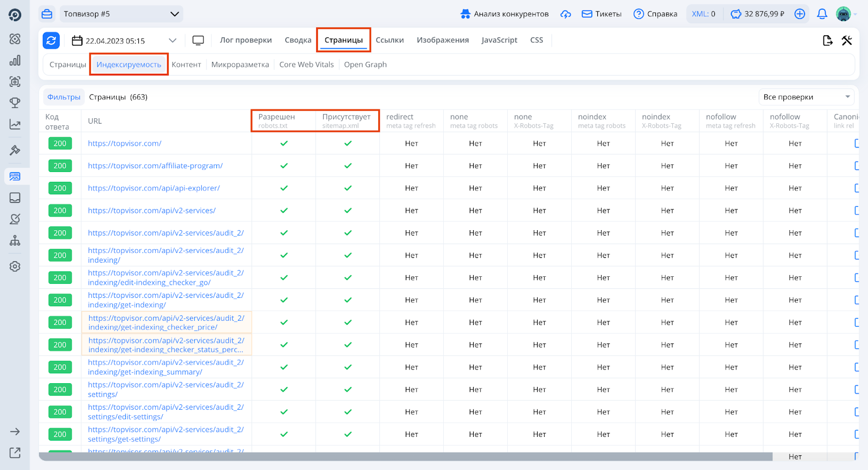Image resolution: width=868 pixels, height=470 pixels.
Task: Sort by the Разрешен robots.txt column header
Action: (x=284, y=120)
